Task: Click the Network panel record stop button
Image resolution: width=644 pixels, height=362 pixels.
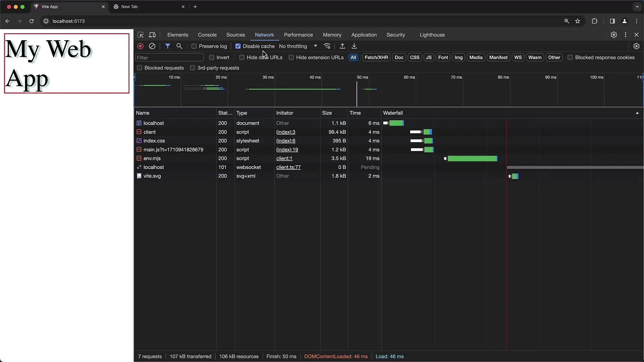Action: click(140, 46)
